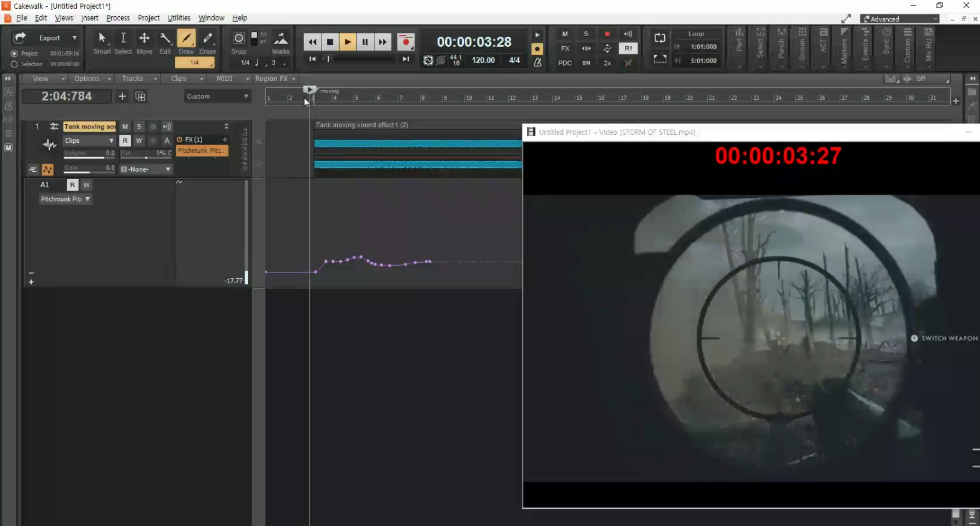This screenshot has height=526, width=980.
Task: Open the Advanced workspace dropdown
Action: (899, 19)
